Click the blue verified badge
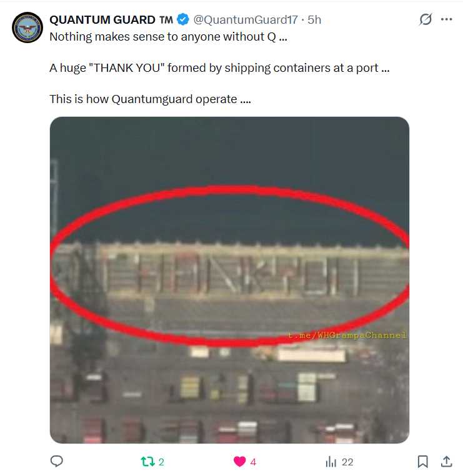The image size is (463, 476). pyautogui.click(x=183, y=19)
